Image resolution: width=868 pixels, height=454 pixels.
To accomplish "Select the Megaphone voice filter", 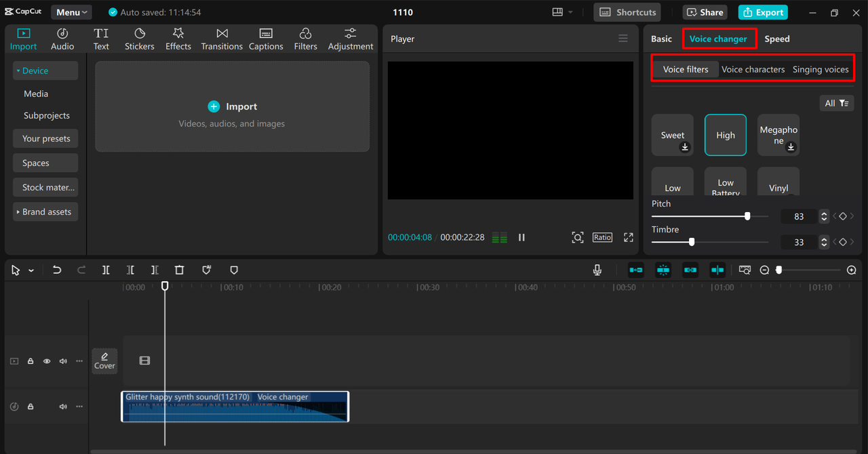I will (x=778, y=135).
